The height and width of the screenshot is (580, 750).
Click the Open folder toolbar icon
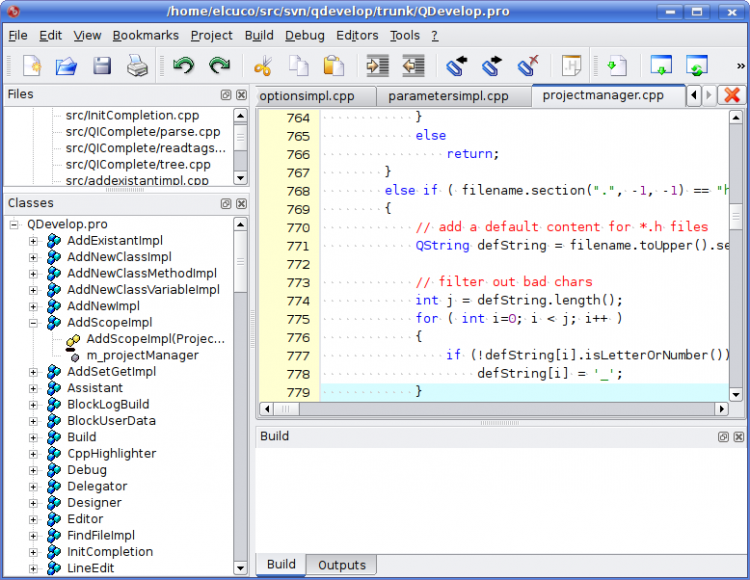pos(66,67)
